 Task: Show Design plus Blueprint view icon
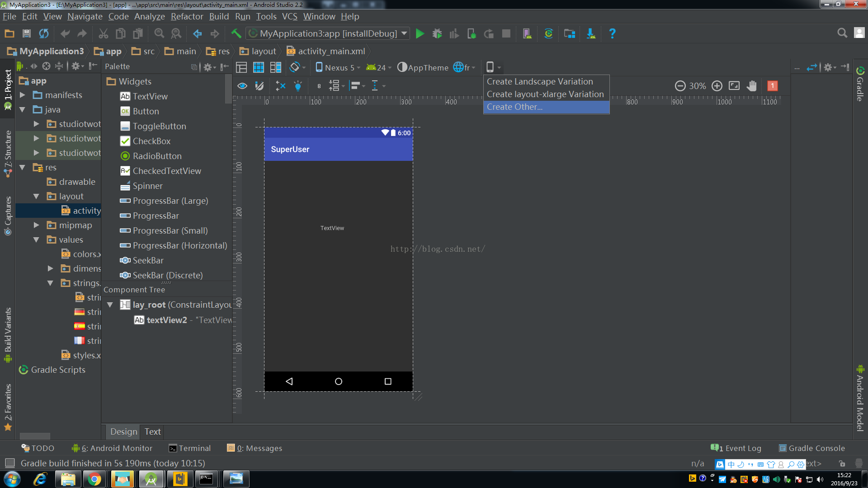pyautogui.click(x=276, y=67)
